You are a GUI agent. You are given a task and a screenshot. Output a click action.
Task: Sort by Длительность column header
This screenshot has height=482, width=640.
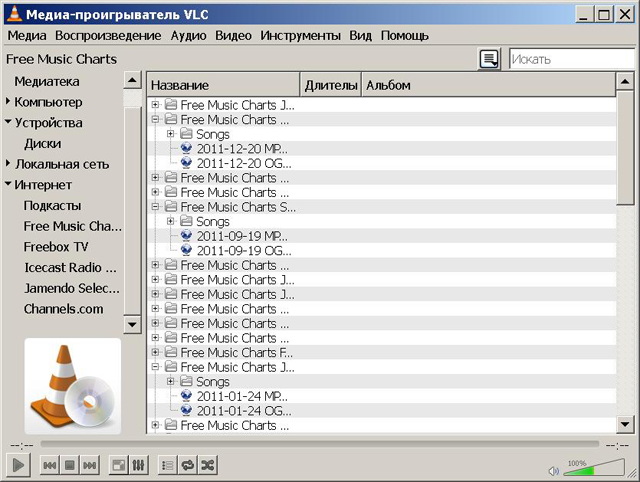pyautogui.click(x=331, y=85)
